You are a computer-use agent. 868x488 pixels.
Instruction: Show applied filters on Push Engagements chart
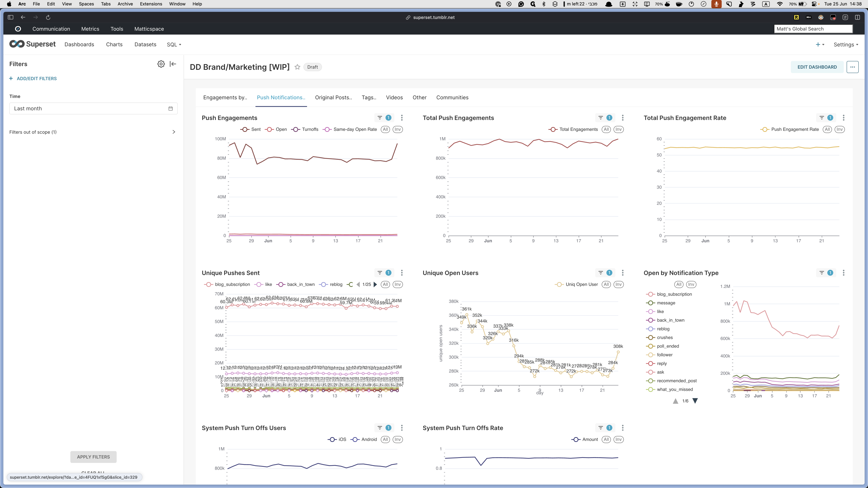pyautogui.click(x=384, y=118)
